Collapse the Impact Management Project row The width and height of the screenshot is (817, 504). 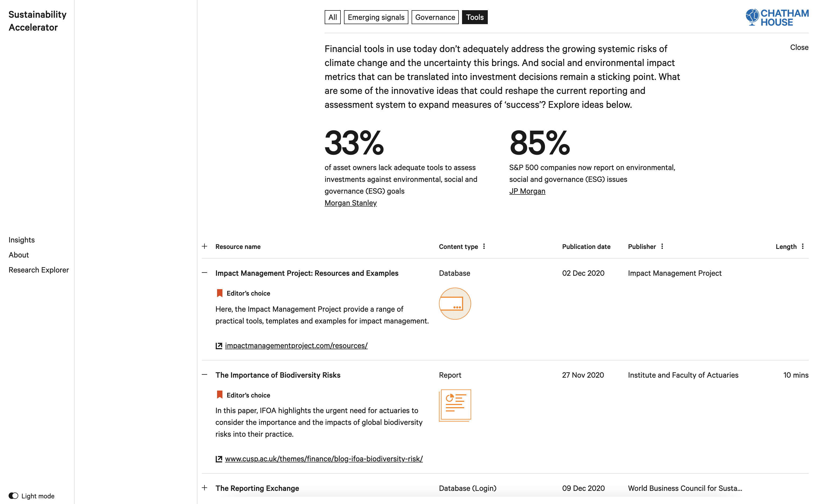click(x=205, y=273)
